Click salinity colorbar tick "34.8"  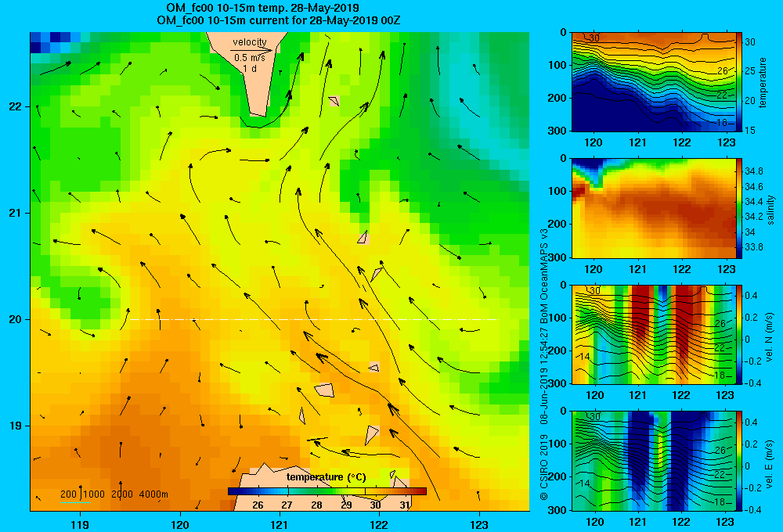point(754,171)
